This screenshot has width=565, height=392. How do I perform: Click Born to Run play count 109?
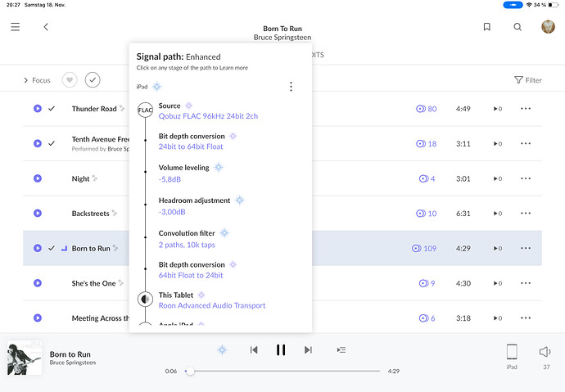click(x=424, y=248)
